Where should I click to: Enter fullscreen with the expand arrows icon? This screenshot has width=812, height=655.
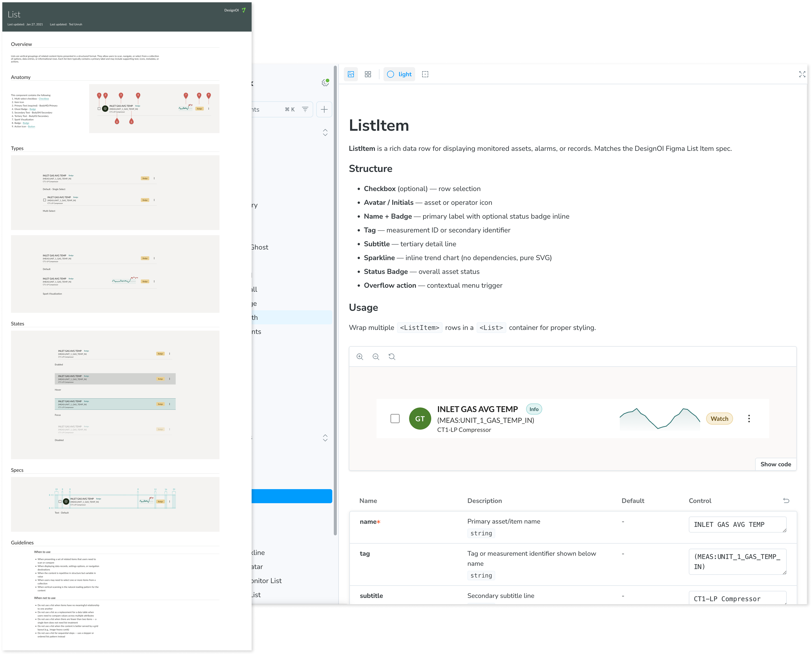pos(802,74)
